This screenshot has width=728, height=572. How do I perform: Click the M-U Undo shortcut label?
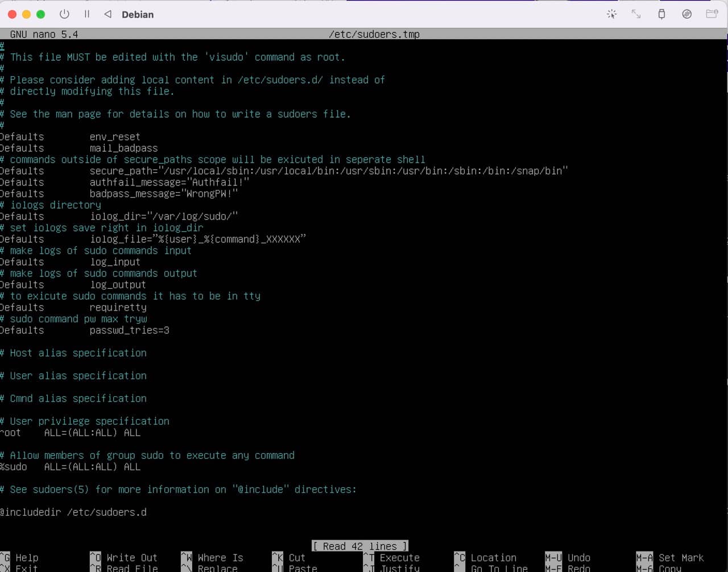[568, 558]
